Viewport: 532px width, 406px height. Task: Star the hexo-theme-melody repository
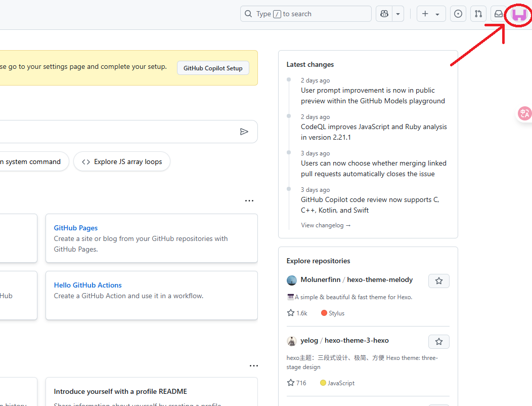pos(438,281)
